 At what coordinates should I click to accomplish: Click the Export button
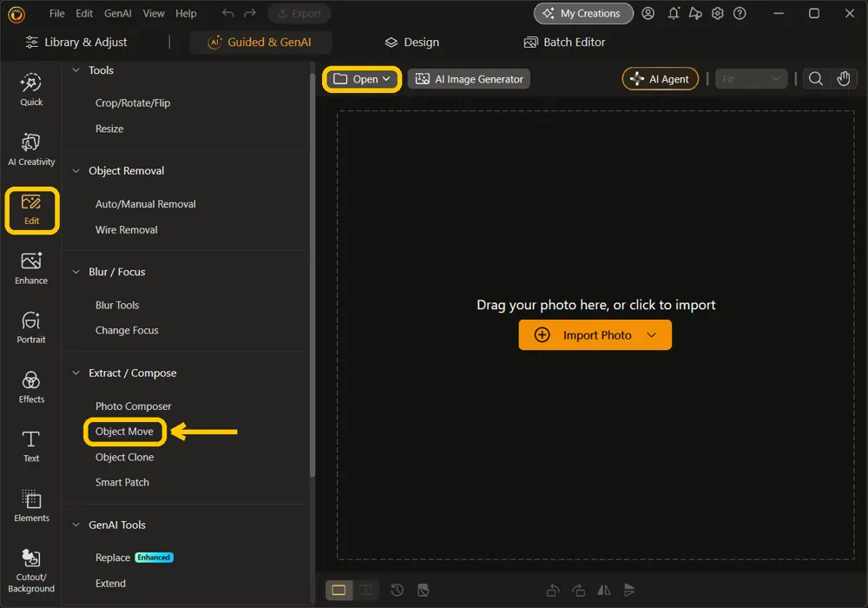pos(299,13)
